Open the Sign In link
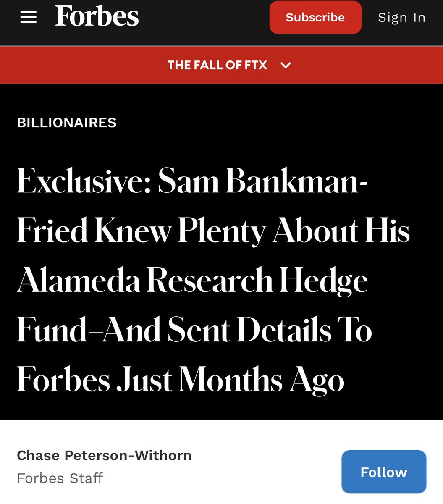Image resolution: width=443 pixels, height=504 pixels. (401, 17)
